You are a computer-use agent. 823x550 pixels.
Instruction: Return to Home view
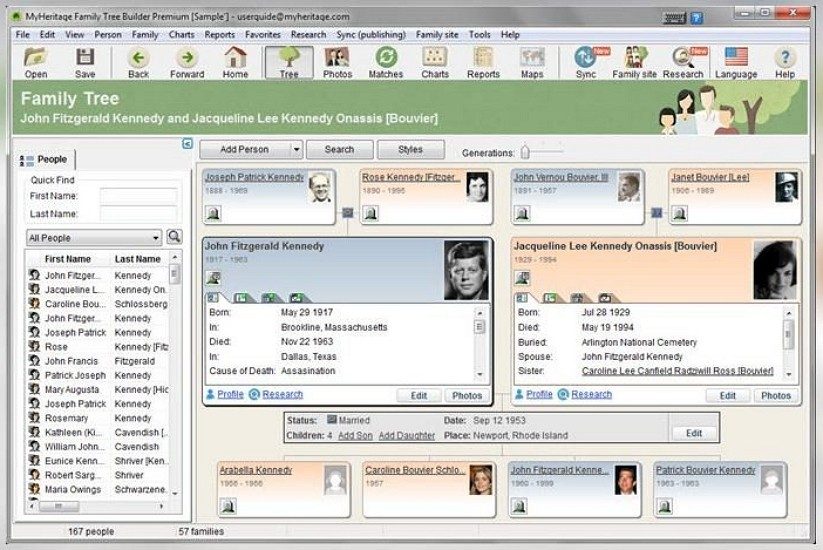click(235, 62)
